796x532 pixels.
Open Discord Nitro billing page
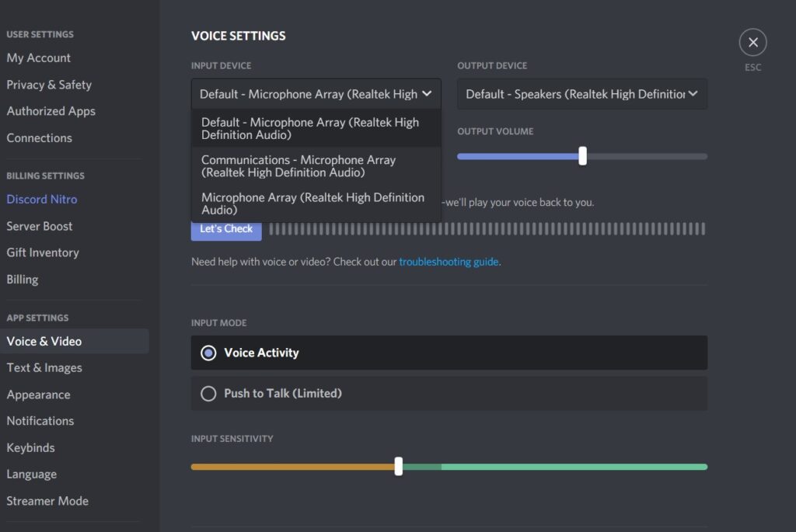42,200
